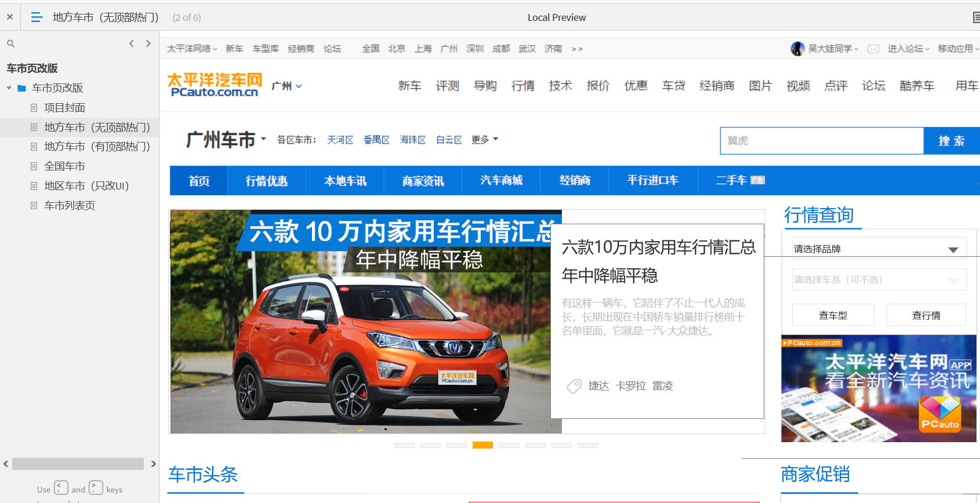Image resolution: width=980 pixels, height=503 pixels.
Task: Open the 雷凌 tag link
Action: (x=662, y=386)
